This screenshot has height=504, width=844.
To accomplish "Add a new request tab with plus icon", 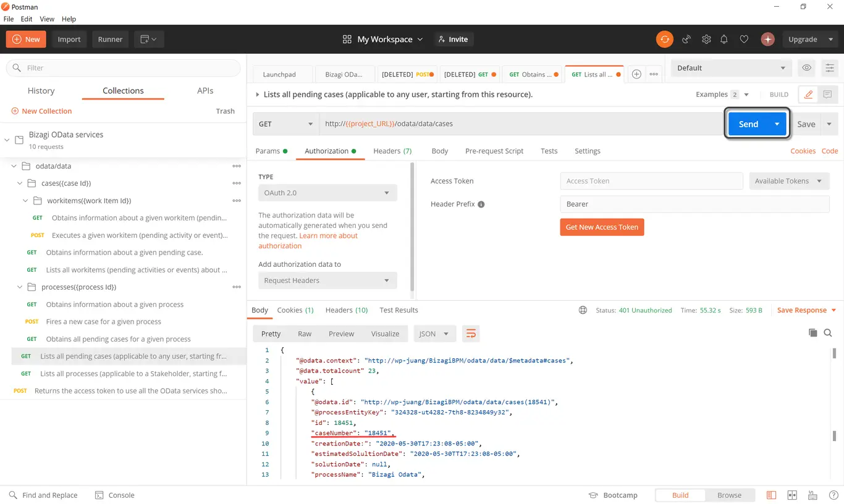I will 636,74.
